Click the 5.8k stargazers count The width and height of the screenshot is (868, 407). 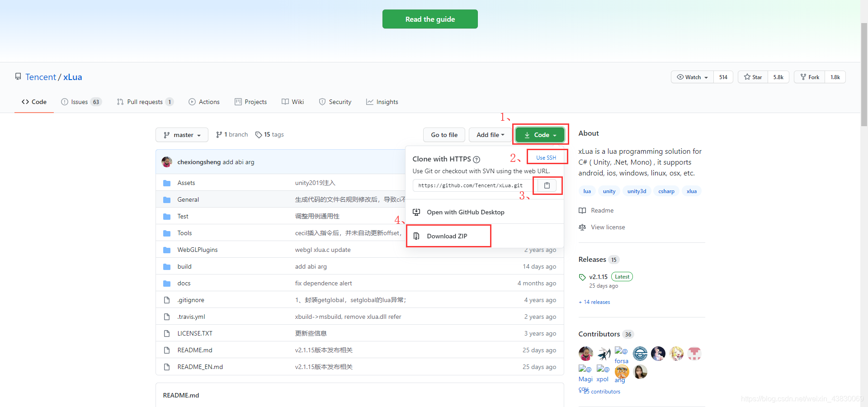778,77
